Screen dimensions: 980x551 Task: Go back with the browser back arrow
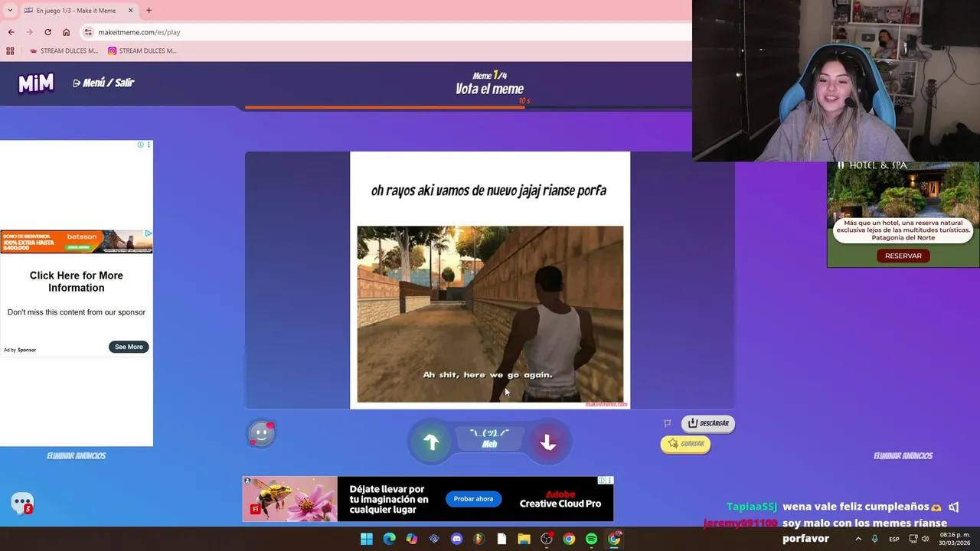(x=11, y=32)
